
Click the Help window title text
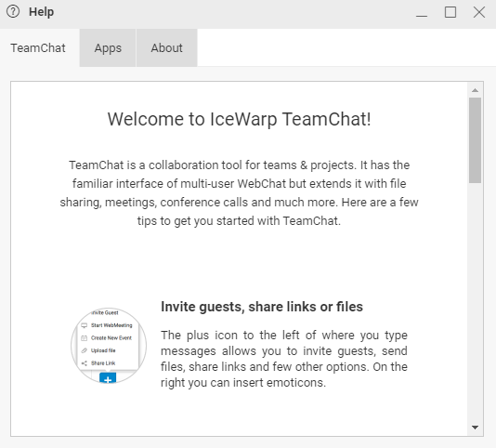42,12
